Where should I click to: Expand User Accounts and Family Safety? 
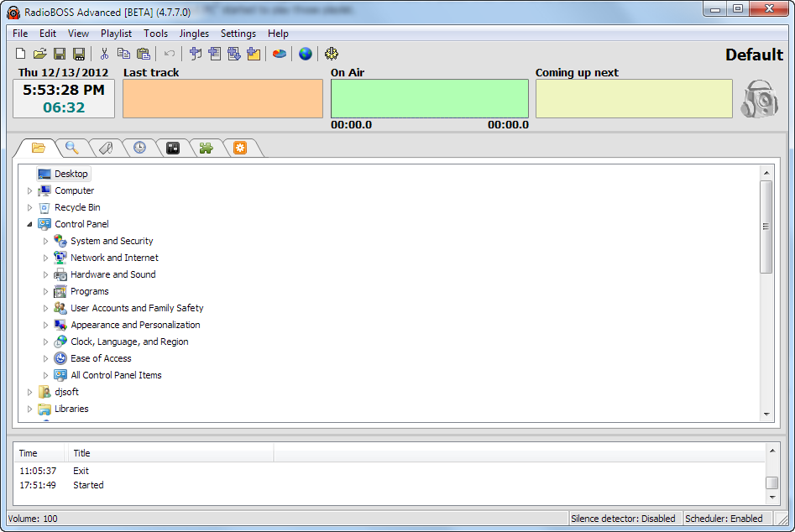[x=45, y=308]
